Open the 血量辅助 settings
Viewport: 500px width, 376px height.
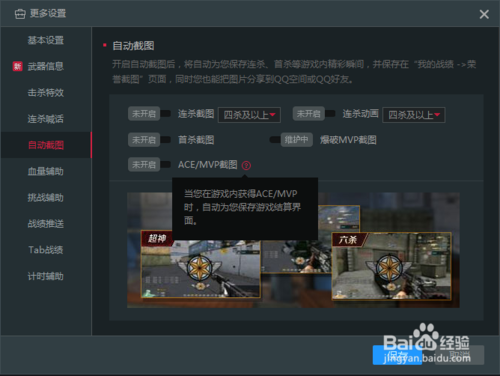(46, 171)
